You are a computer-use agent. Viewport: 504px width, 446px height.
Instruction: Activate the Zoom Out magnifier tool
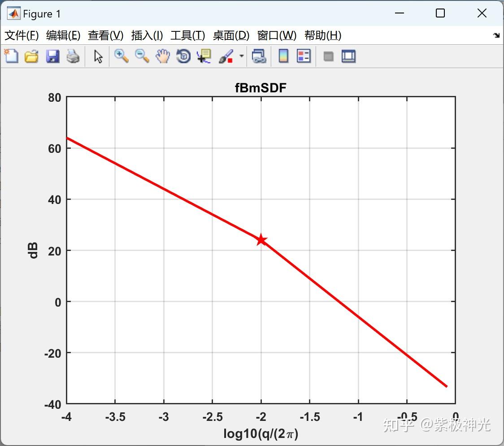tap(142, 56)
